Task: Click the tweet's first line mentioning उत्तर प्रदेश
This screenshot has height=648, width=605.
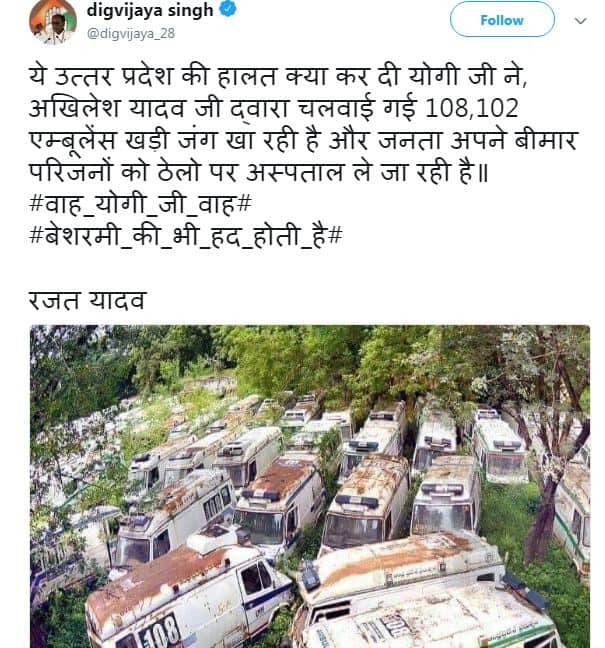Action: [278, 77]
